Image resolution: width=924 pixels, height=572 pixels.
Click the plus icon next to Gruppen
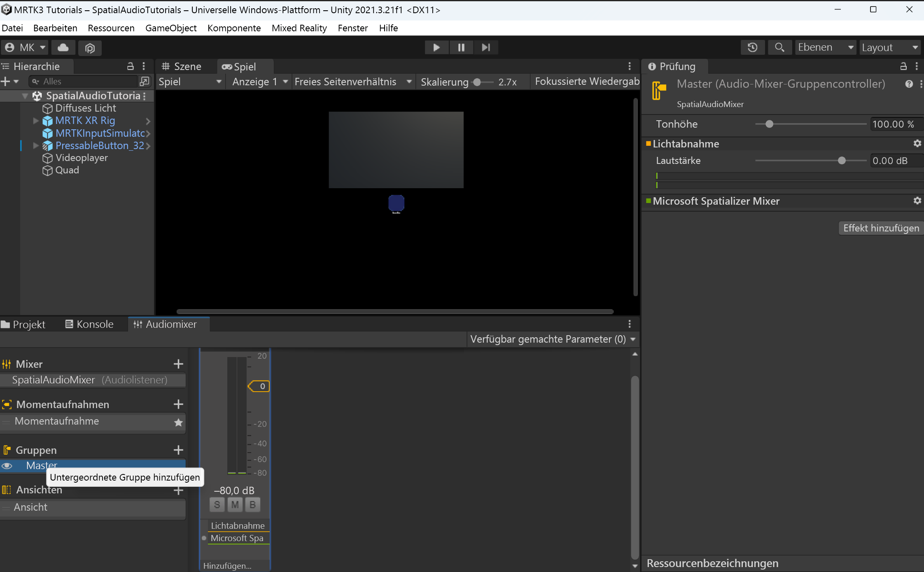point(178,450)
